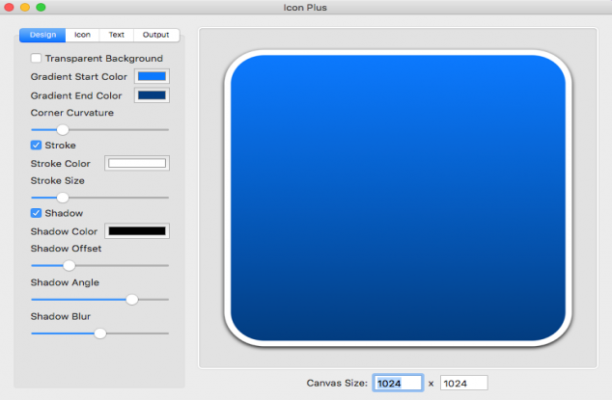Click the Shadow Blur slider knob

click(x=100, y=333)
